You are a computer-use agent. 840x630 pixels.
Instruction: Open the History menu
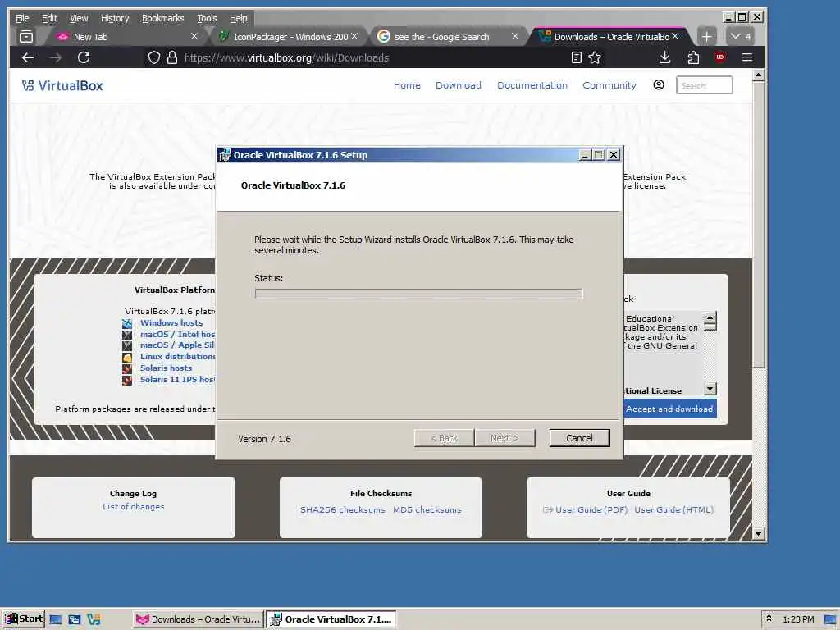click(115, 18)
